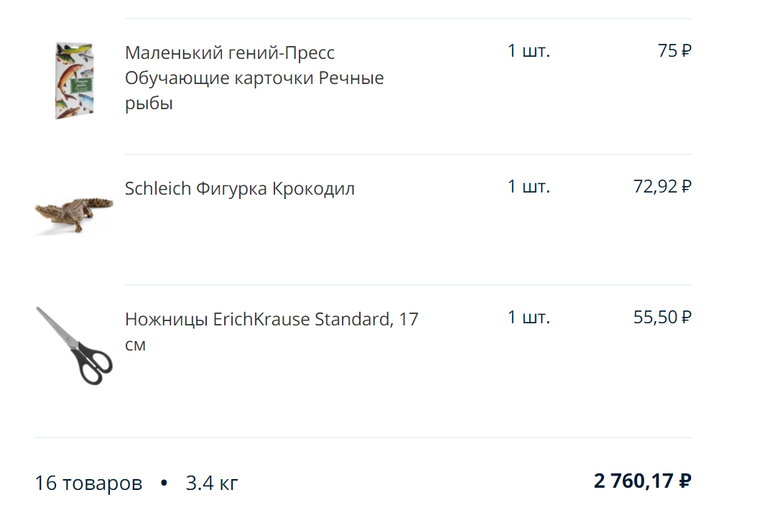Click the ruble symbol after 55,50
Image resolution: width=770 pixels, height=505 pixels.
pos(686,317)
